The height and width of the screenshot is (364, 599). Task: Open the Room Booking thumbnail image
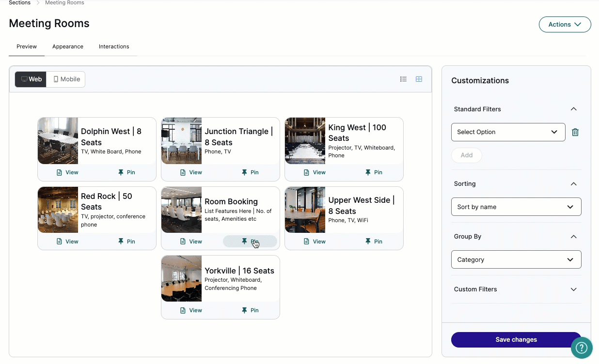point(181,210)
